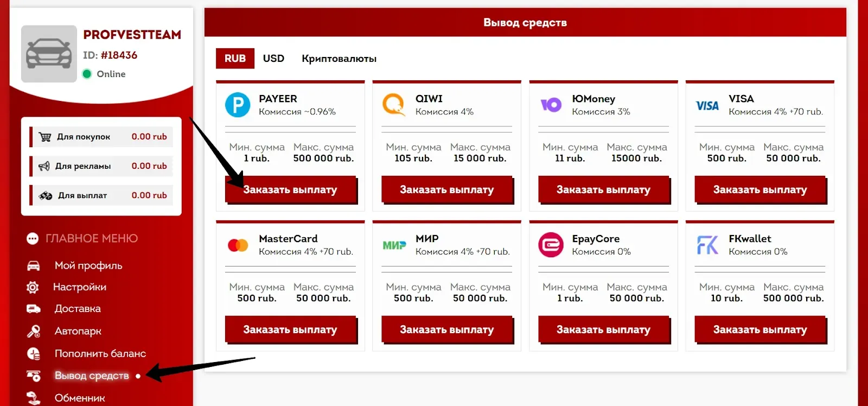Image resolution: width=868 pixels, height=406 pixels.
Task: Order payout via ЮMoney
Action: point(603,189)
